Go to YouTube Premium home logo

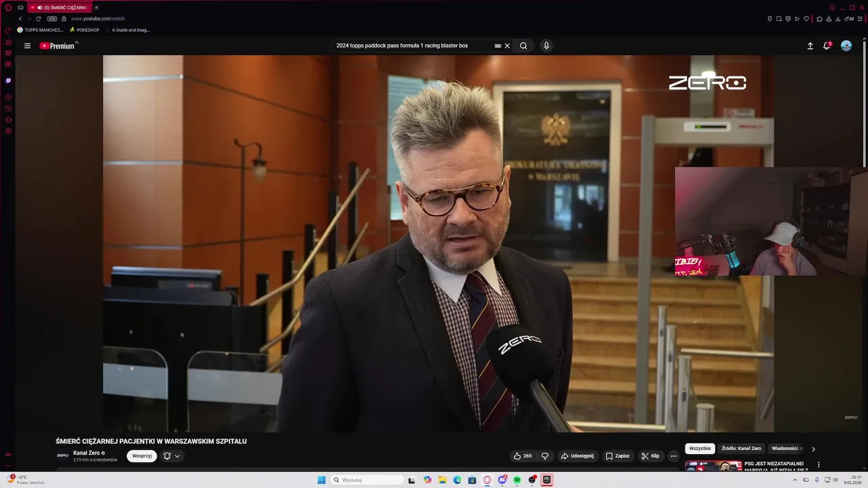click(58, 46)
